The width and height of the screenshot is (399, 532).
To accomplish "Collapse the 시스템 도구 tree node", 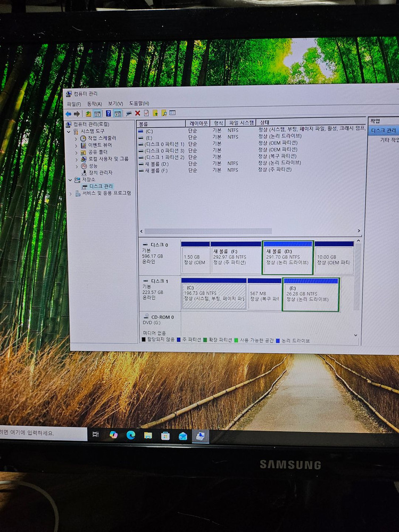I will [x=69, y=131].
